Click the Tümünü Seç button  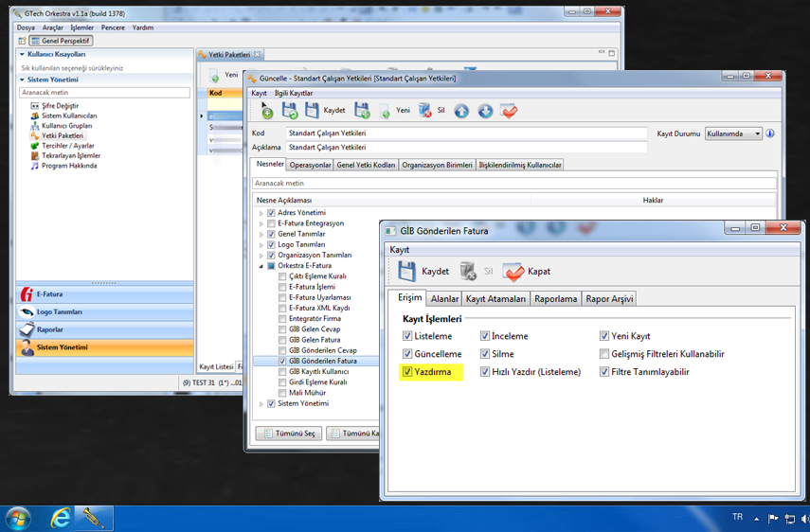pyautogui.click(x=289, y=433)
